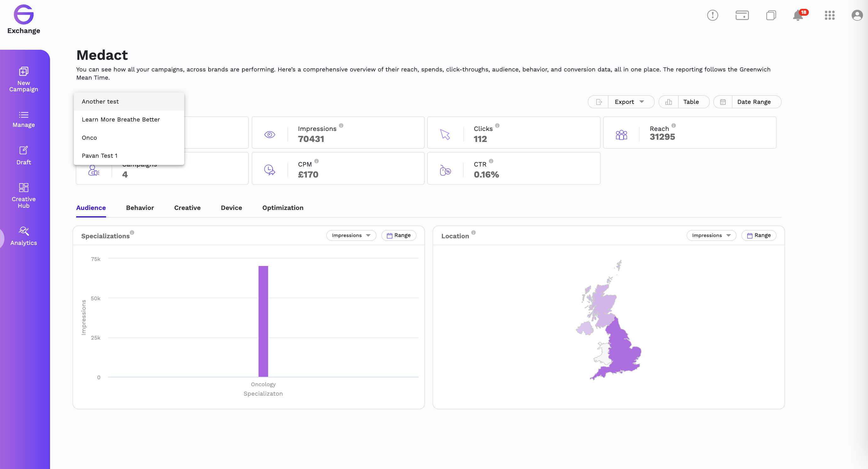
Task: Click the alert exclamation icon in header
Action: (x=712, y=15)
